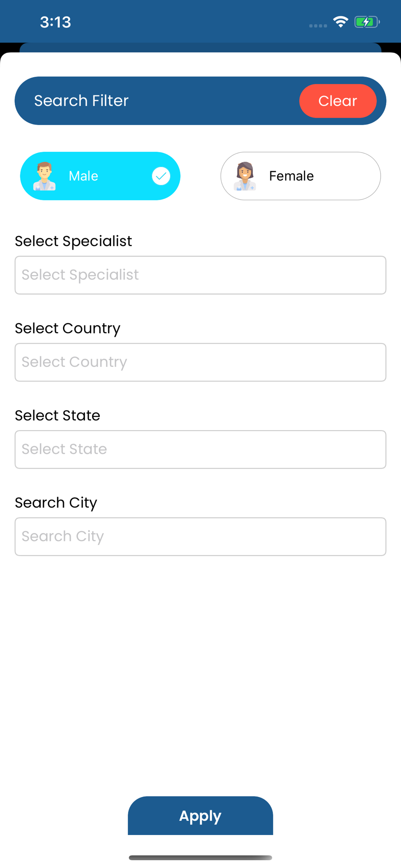This screenshot has height=868, width=401.
Task: Tap the cellular signal dots indicator
Action: [318, 26]
